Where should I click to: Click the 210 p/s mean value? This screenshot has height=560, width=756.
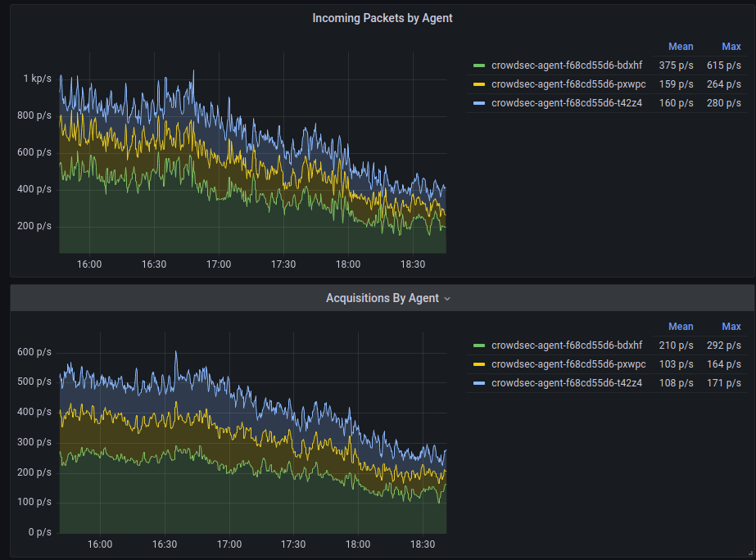(x=676, y=345)
